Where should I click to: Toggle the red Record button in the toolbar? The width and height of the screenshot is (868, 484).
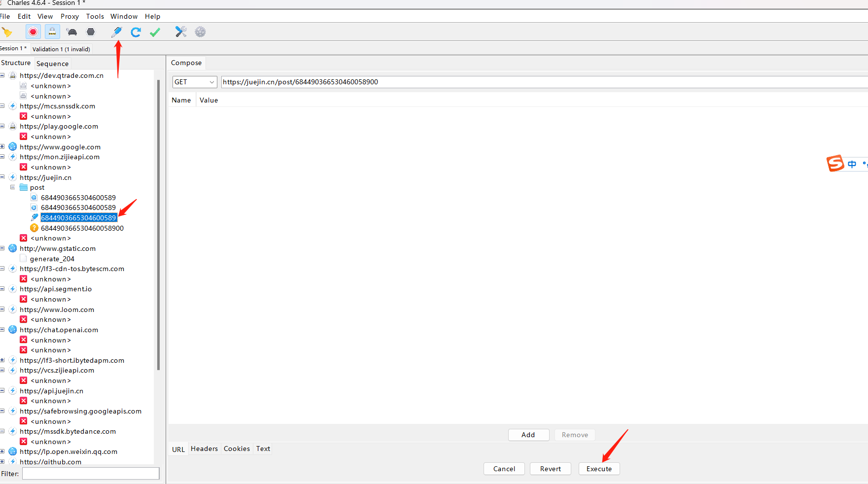33,32
